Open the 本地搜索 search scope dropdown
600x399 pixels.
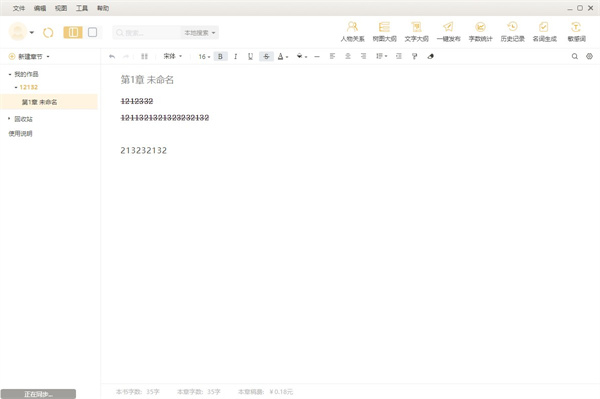199,33
